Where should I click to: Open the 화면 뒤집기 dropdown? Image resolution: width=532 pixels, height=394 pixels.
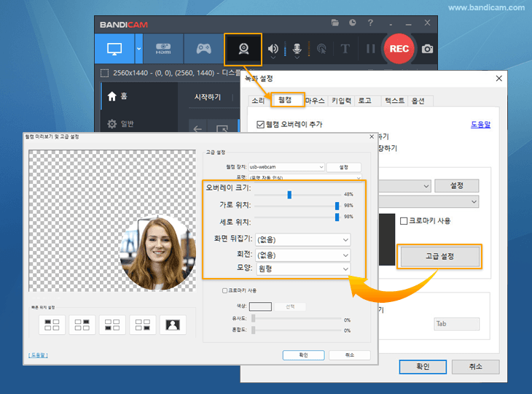(x=302, y=239)
